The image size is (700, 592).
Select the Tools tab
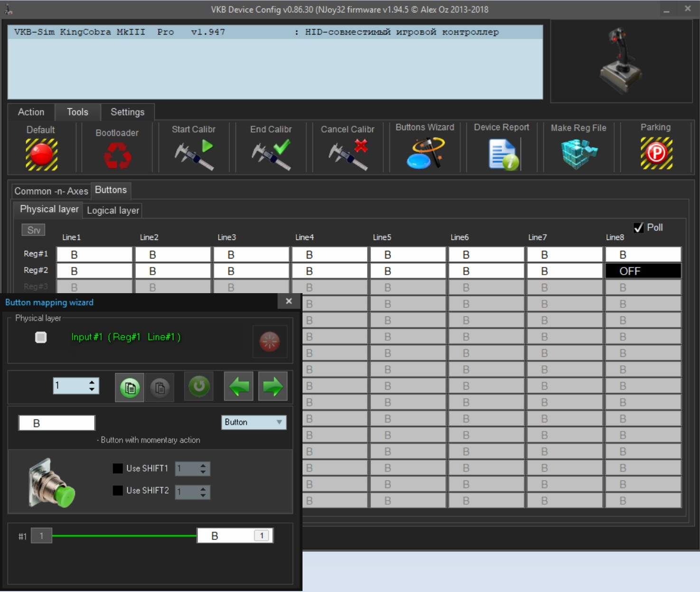(77, 112)
